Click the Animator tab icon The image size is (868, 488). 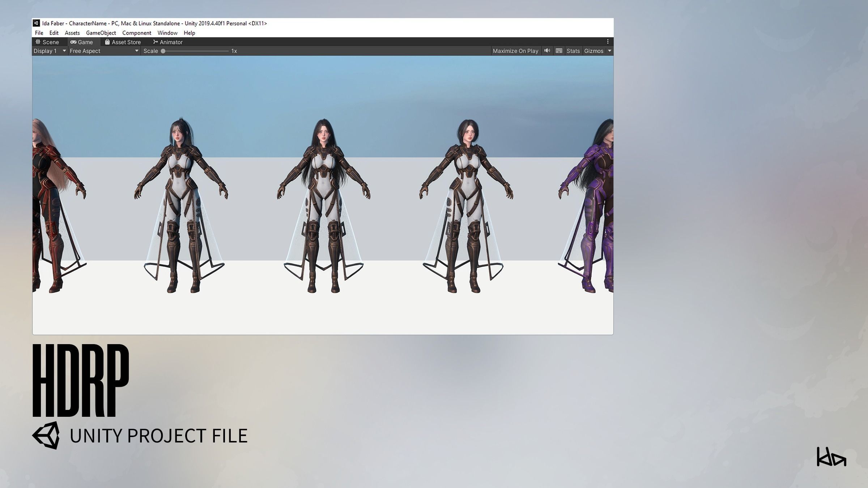pyautogui.click(x=156, y=42)
